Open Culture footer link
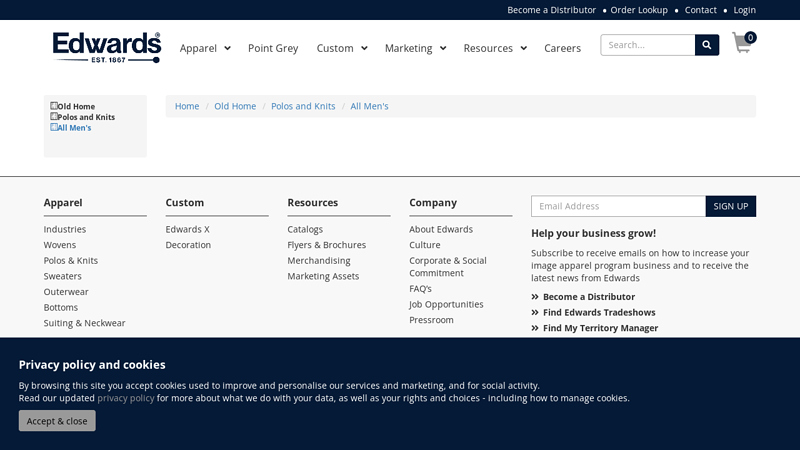 (424, 245)
